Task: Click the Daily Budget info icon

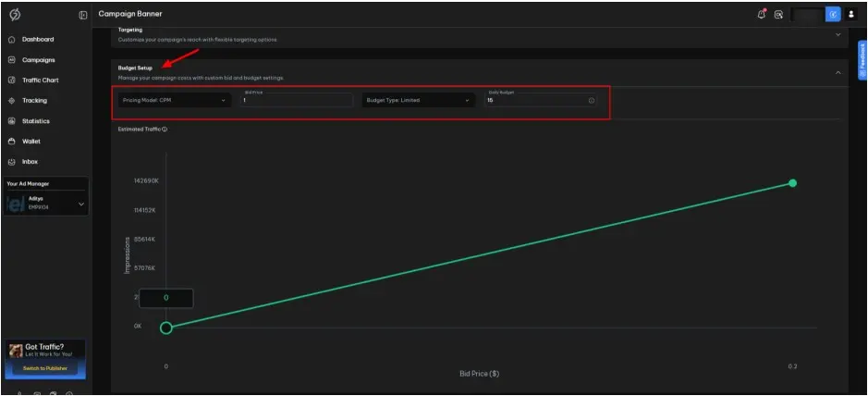Action: click(x=592, y=101)
